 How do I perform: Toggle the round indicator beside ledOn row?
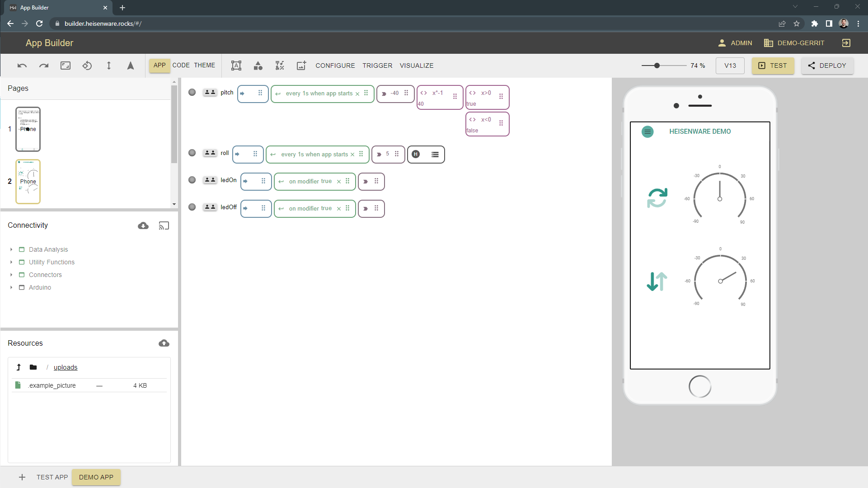192,180
